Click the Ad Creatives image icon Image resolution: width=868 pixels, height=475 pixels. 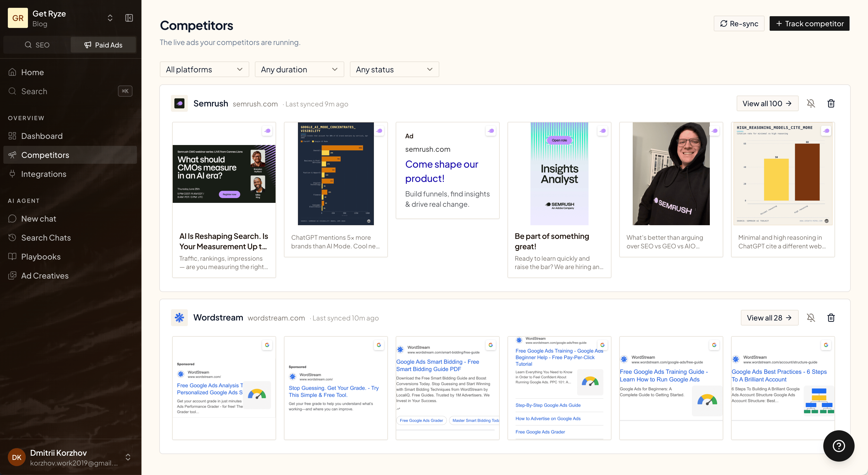click(x=12, y=275)
